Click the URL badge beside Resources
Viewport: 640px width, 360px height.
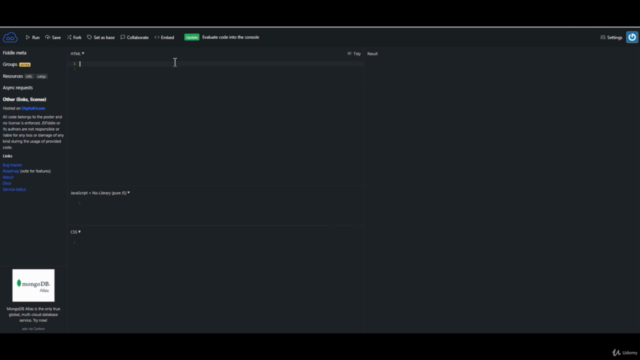click(29, 76)
